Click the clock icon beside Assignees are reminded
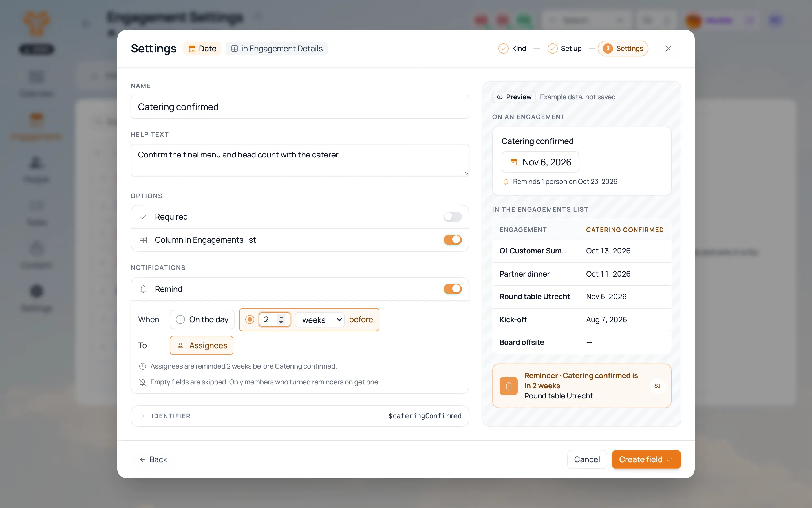812x508 pixels. click(x=143, y=366)
